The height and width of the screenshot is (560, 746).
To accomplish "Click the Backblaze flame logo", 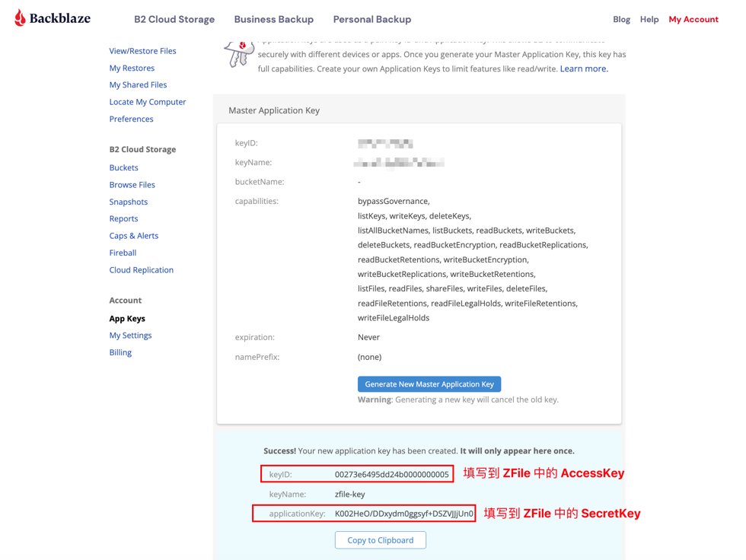I will coord(21,18).
